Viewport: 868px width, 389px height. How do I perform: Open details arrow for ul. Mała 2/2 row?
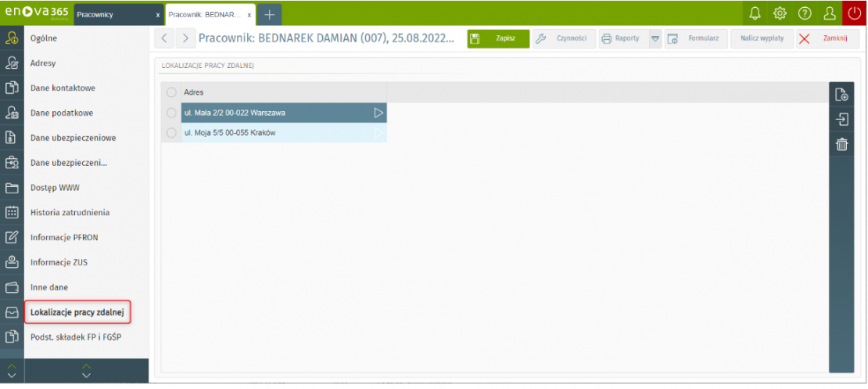378,113
